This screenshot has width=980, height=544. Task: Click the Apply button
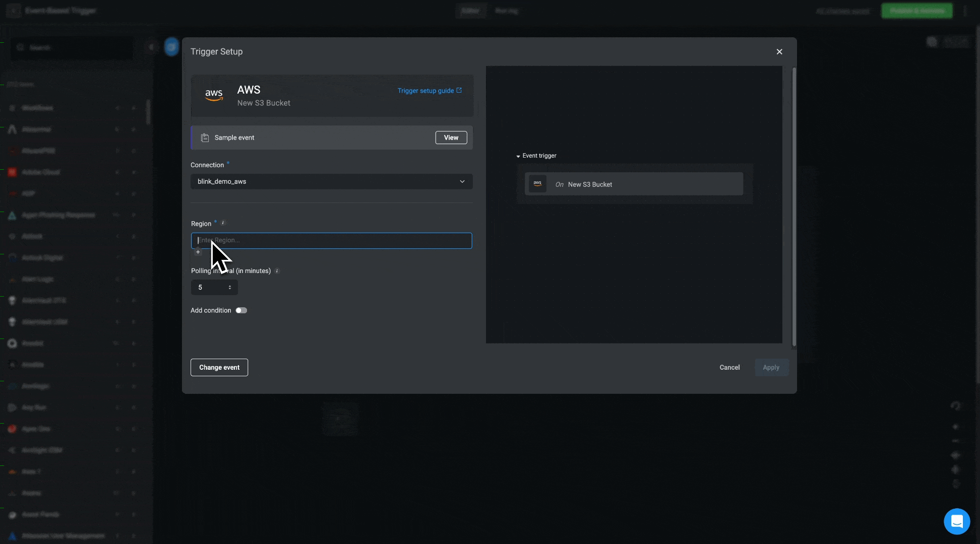771,367
